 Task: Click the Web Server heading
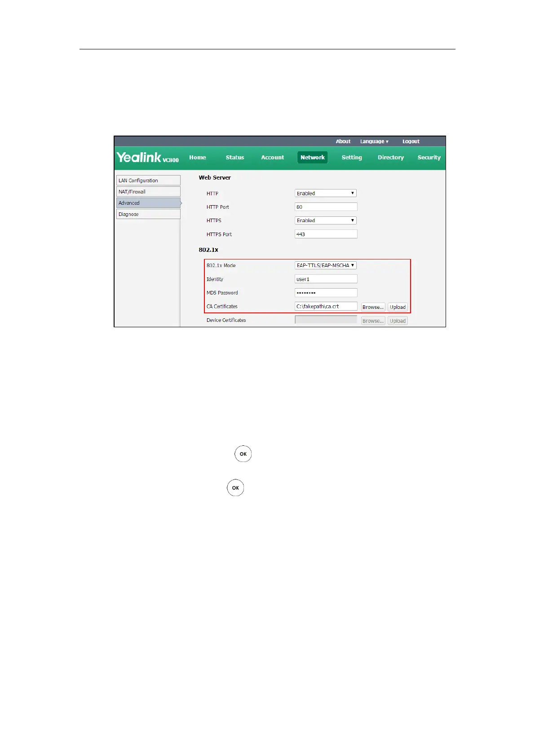[x=215, y=178]
